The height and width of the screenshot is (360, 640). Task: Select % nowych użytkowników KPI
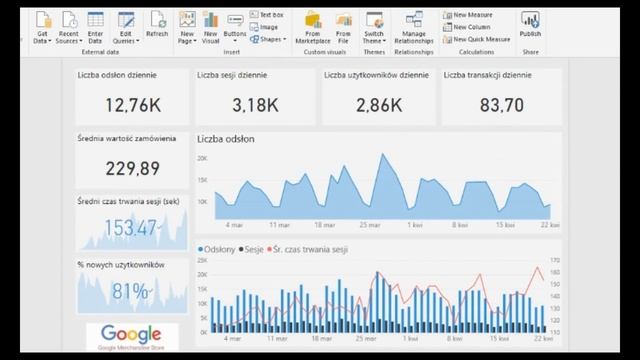(132, 287)
